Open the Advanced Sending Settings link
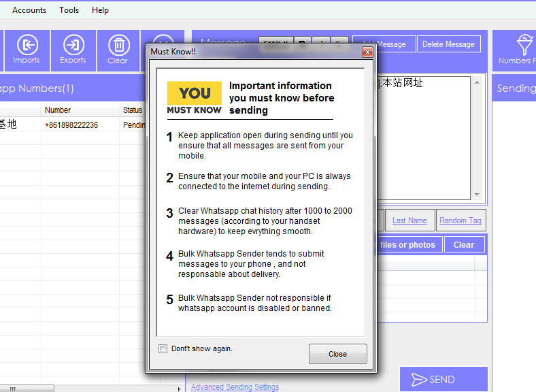This screenshot has width=536, height=392. pyautogui.click(x=235, y=387)
